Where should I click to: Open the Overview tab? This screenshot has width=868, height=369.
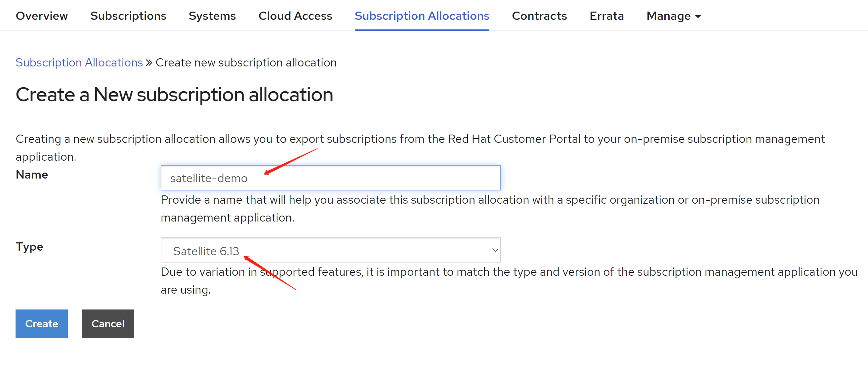(42, 16)
